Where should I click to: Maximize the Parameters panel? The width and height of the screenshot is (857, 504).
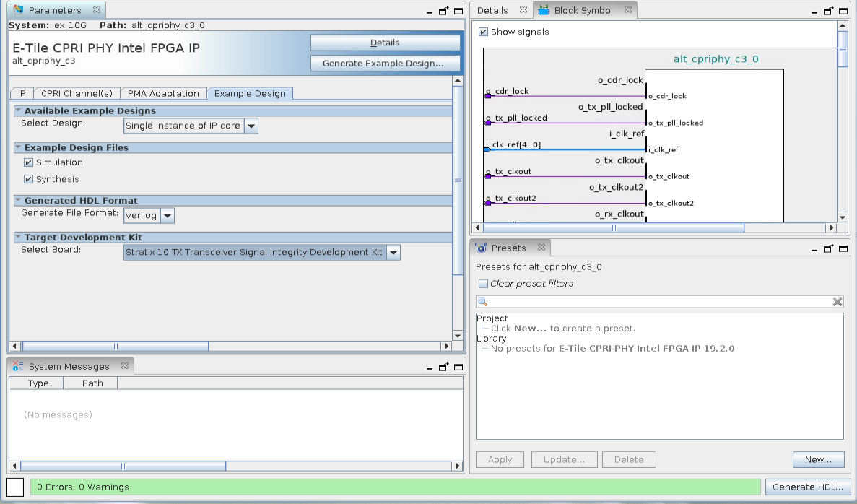tap(458, 10)
